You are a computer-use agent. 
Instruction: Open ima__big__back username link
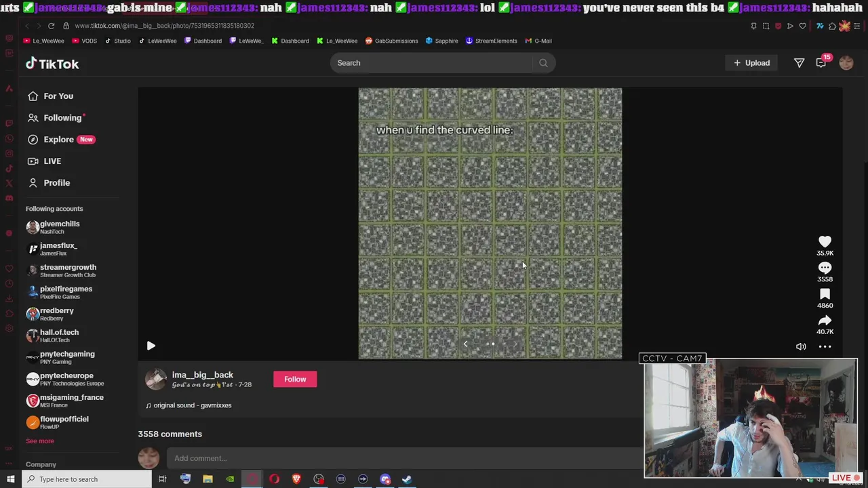(202, 375)
